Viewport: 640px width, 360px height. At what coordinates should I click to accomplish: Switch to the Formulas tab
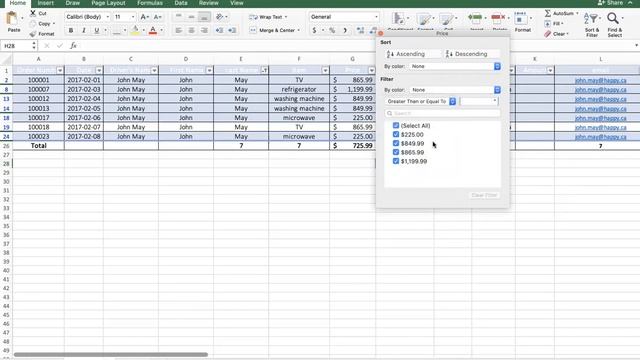pyautogui.click(x=150, y=3)
